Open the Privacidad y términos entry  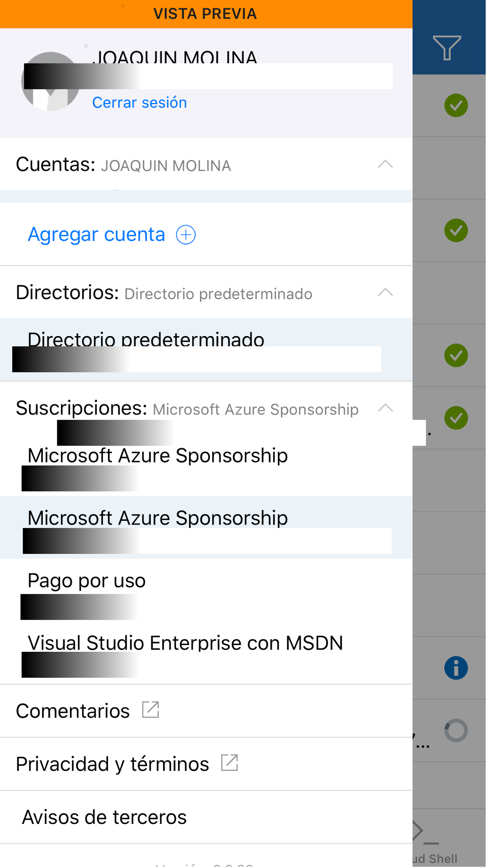coord(112,764)
